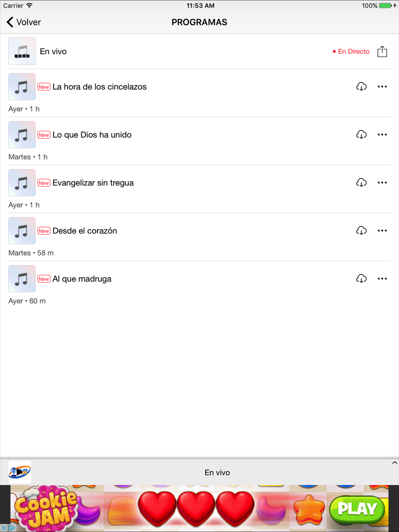Screen dimensions: 399x532
Task: Tap the share icon for En vivo
Action: pyautogui.click(x=382, y=51)
